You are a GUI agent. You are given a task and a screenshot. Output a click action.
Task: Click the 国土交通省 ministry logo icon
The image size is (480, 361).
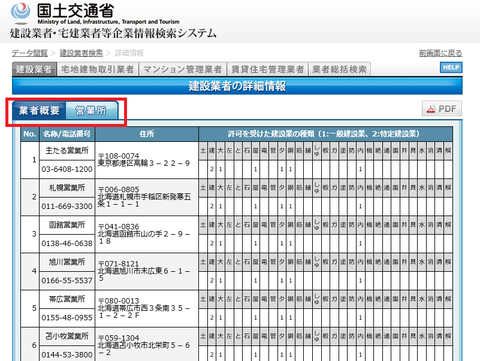(21, 13)
